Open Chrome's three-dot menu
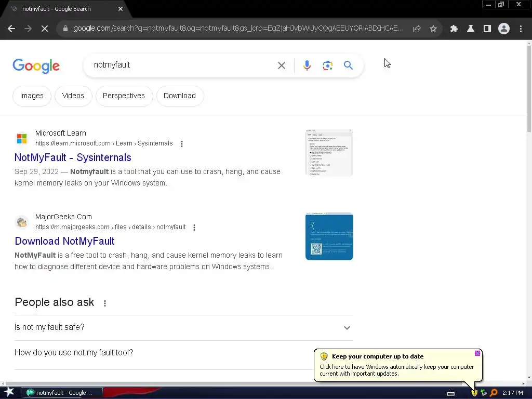Image resolution: width=532 pixels, height=399 pixels. [521, 29]
